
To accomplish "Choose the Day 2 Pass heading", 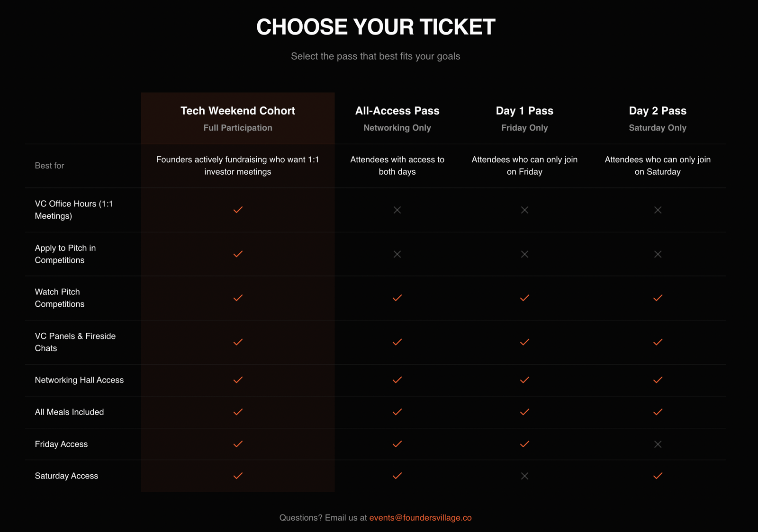I will pos(658,111).
